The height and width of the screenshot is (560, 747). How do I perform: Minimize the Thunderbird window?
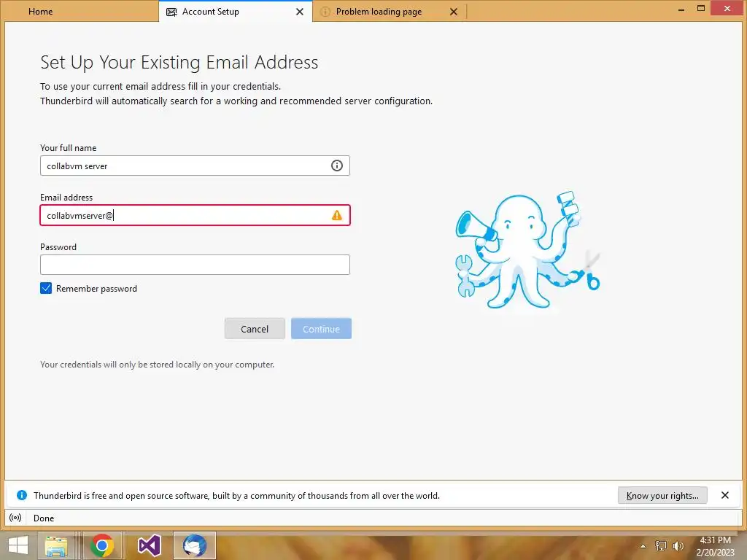681,9
